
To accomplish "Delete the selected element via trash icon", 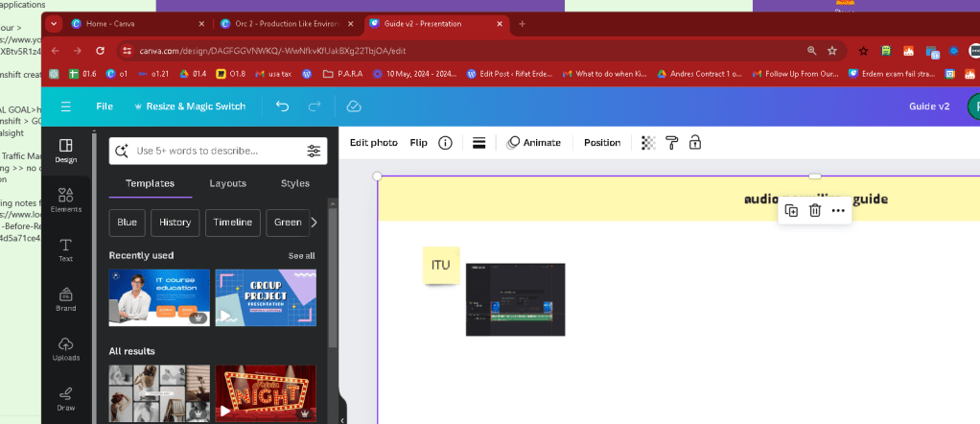I will pos(815,211).
